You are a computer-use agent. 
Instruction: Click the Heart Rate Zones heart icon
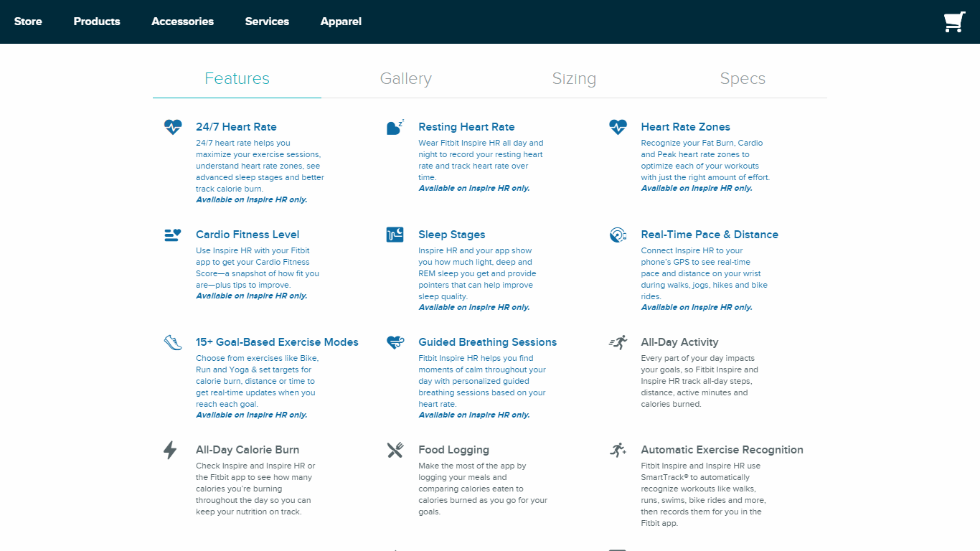click(618, 127)
